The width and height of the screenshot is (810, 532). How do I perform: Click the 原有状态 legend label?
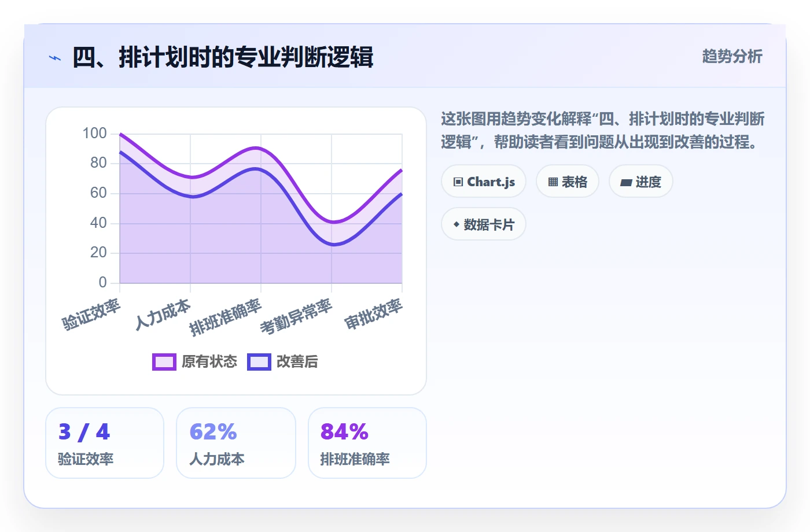click(x=209, y=361)
